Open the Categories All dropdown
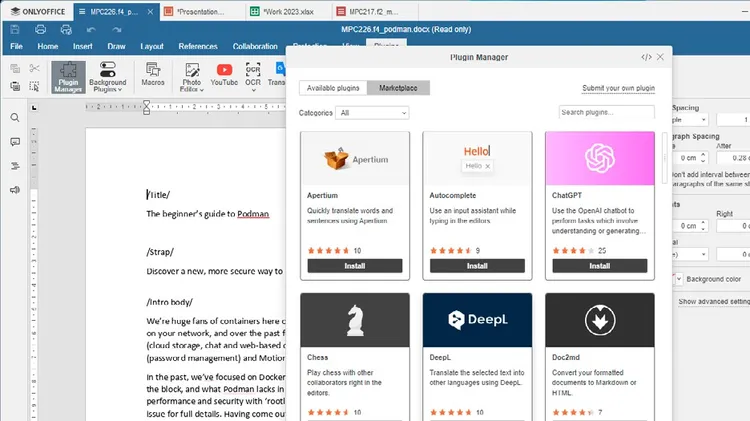This screenshot has height=421, width=750. coord(372,113)
